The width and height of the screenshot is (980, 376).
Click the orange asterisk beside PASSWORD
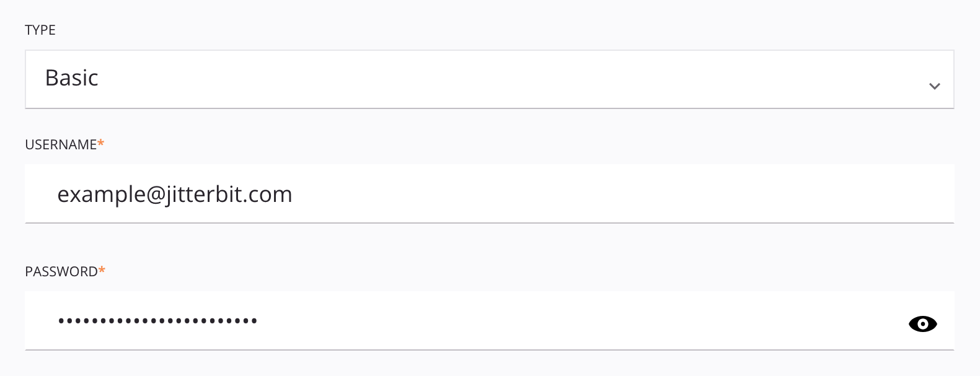click(x=102, y=270)
